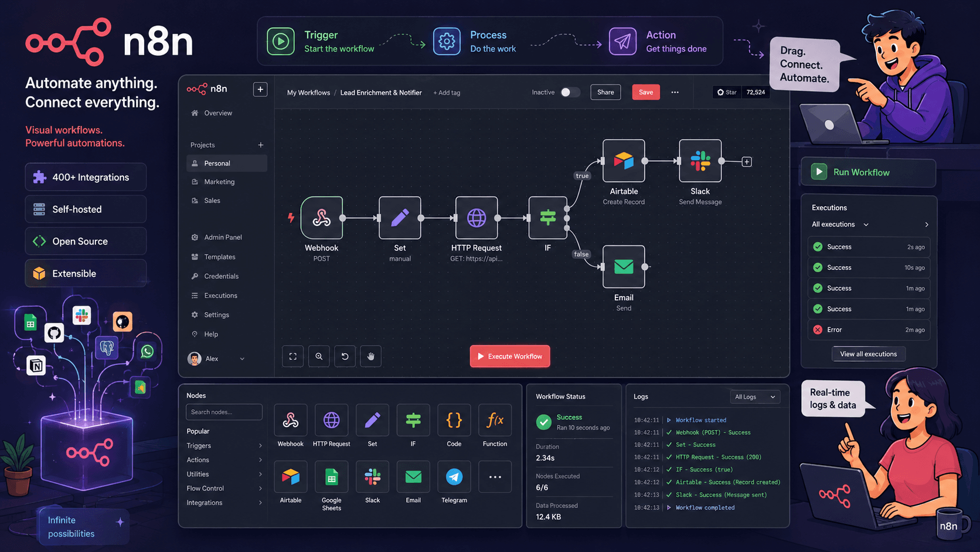Screen dimensions: 980x552
Task: Open the Airtable Create Record node
Action: (624, 161)
